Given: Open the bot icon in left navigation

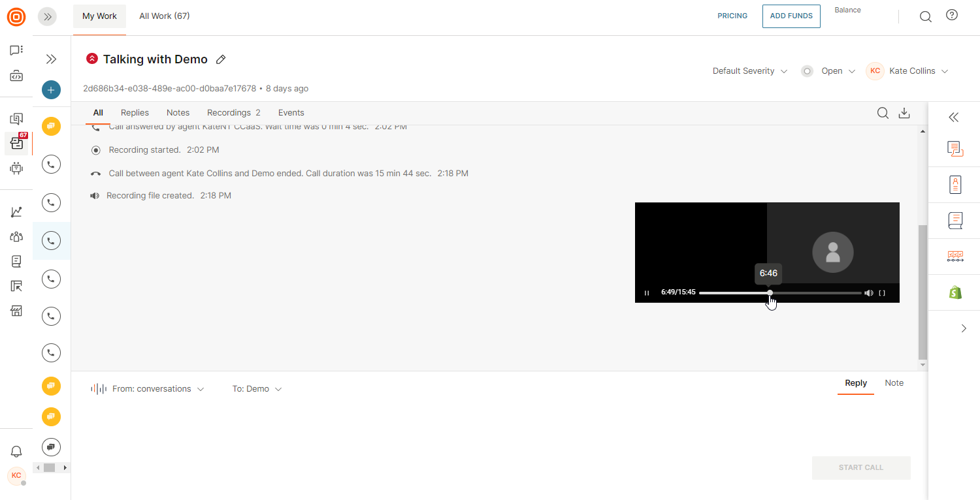Looking at the screenshot, I should click(16, 168).
